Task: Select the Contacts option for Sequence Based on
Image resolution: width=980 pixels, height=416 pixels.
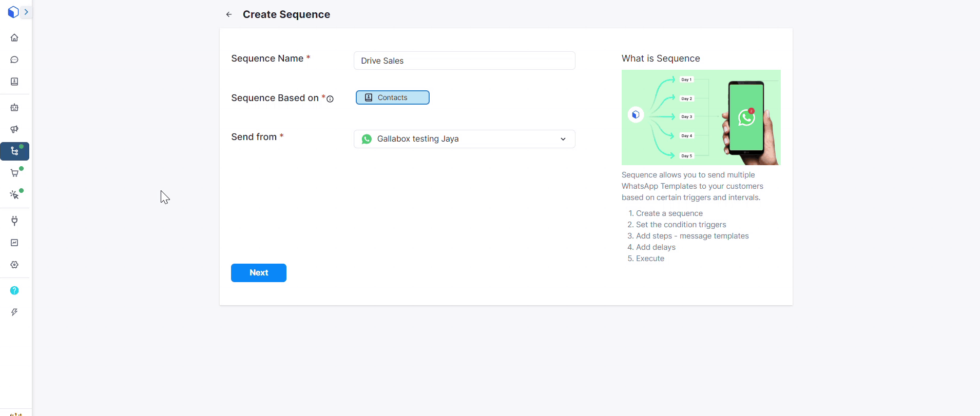Action: point(392,97)
